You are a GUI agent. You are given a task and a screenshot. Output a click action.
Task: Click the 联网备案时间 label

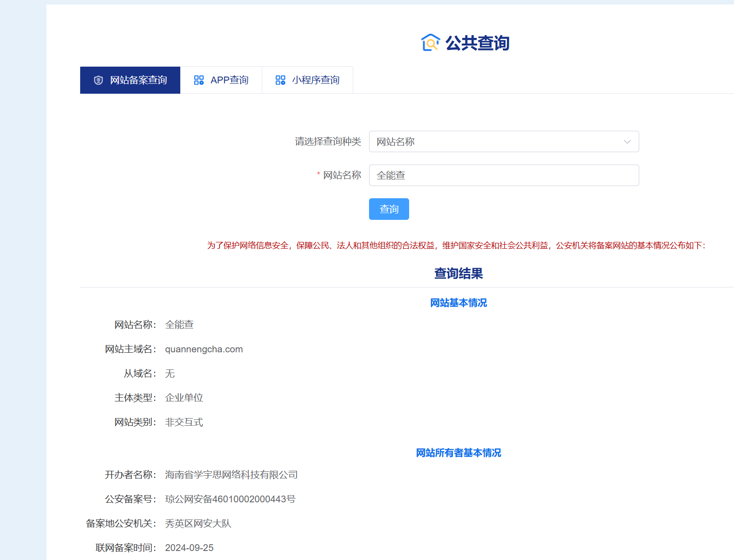[126, 548]
